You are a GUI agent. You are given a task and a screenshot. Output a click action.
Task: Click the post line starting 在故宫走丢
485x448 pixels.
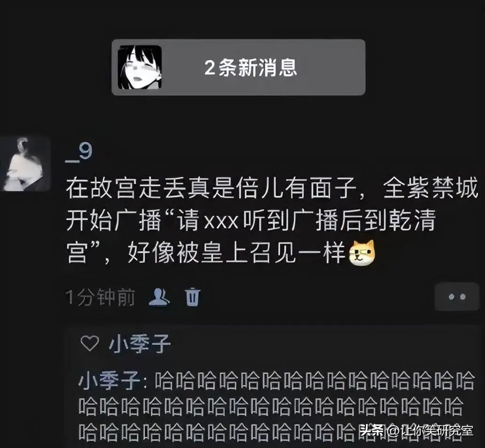[272, 188]
